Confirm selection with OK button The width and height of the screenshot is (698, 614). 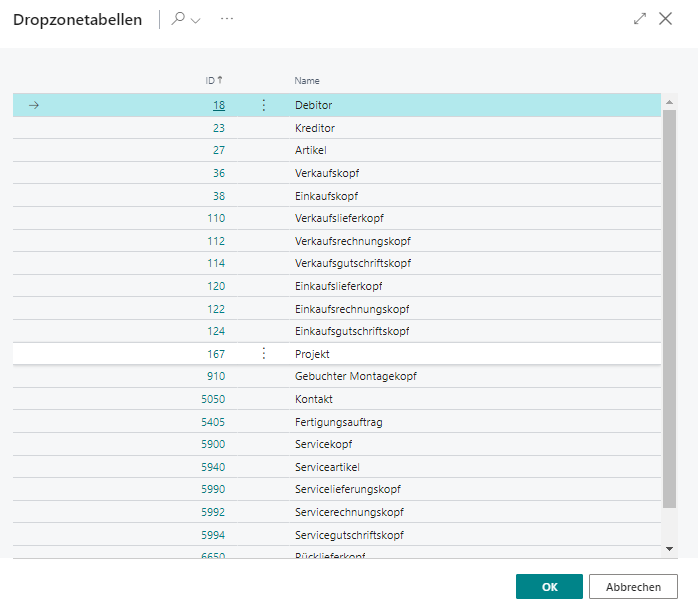pyautogui.click(x=549, y=587)
